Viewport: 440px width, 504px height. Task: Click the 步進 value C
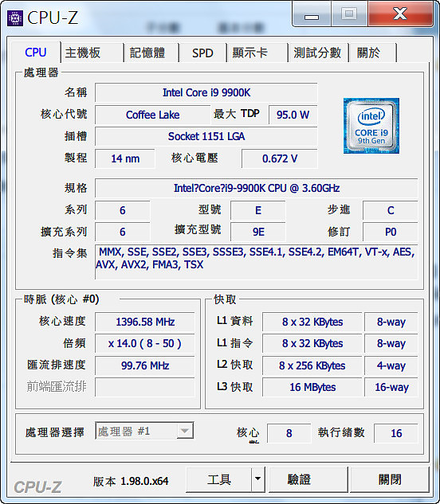[391, 210]
